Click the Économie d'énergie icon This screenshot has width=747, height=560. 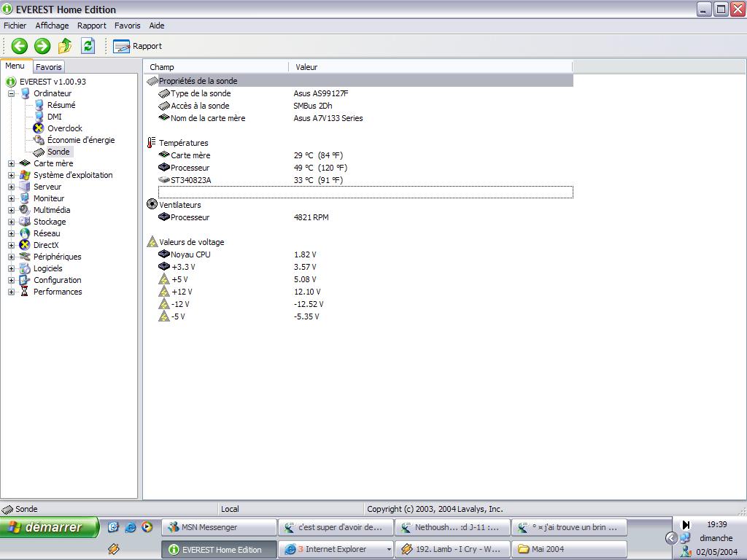pyautogui.click(x=39, y=140)
